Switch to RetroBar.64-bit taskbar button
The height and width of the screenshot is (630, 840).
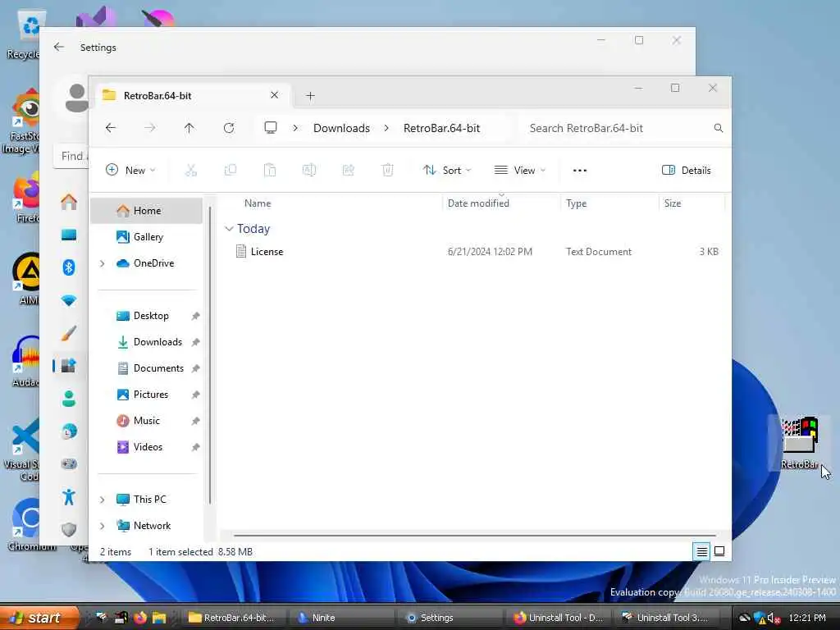234,618
